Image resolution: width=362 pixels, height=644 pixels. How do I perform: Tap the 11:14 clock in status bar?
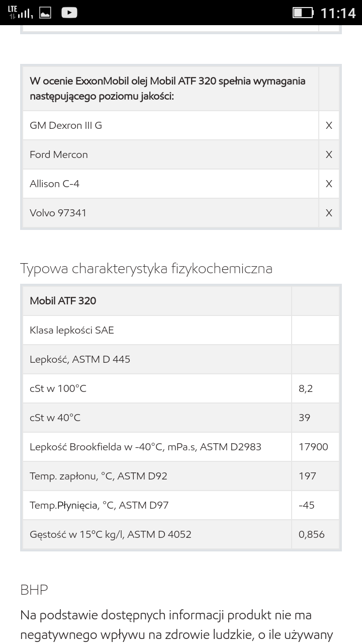click(x=338, y=13)
